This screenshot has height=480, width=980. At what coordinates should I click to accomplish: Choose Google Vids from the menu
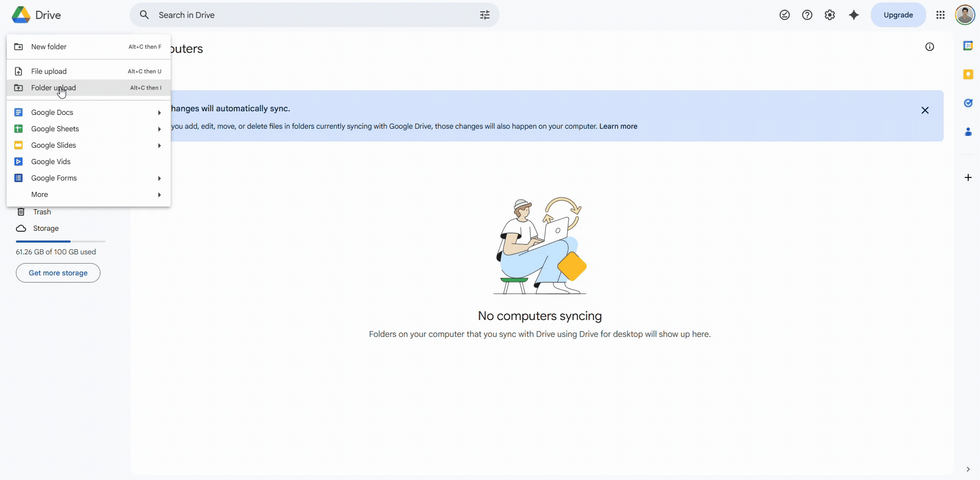89,162
